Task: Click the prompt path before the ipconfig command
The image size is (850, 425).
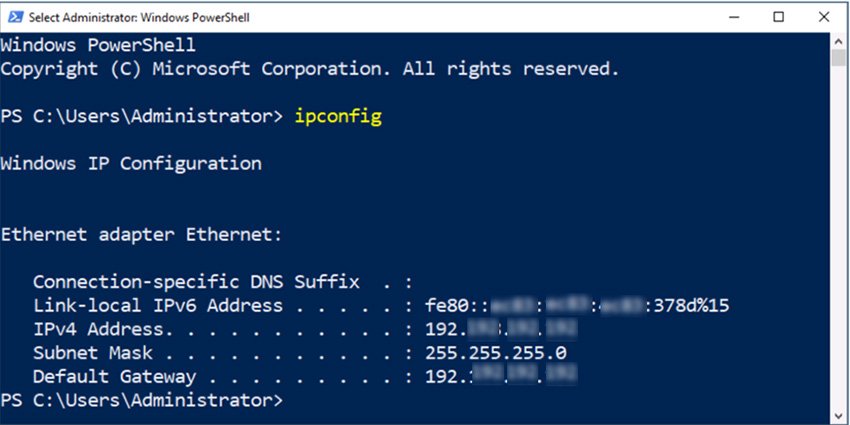Action: tap(142, 117)
